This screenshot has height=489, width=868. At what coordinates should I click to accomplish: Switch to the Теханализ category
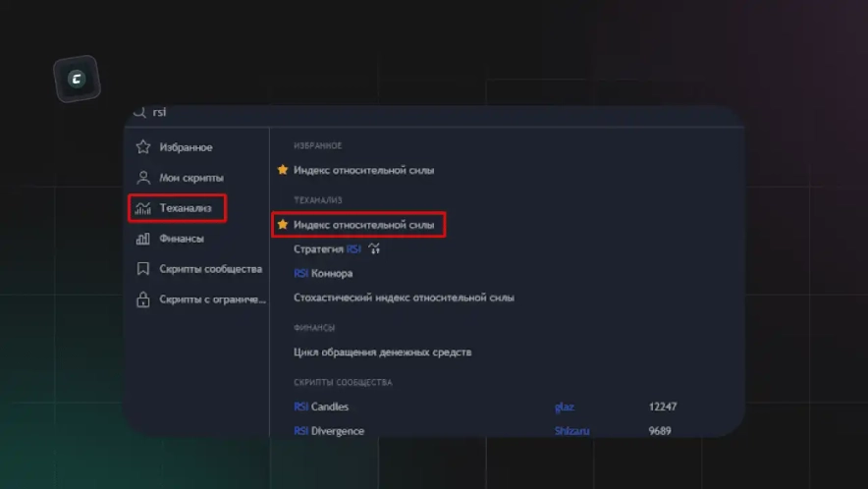pos(185,208)
